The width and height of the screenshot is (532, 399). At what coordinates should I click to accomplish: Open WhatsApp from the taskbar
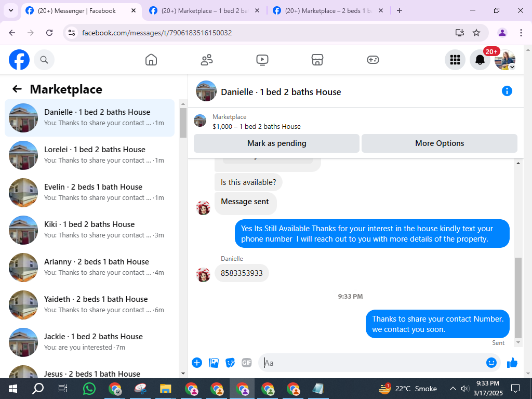(89, 389)
